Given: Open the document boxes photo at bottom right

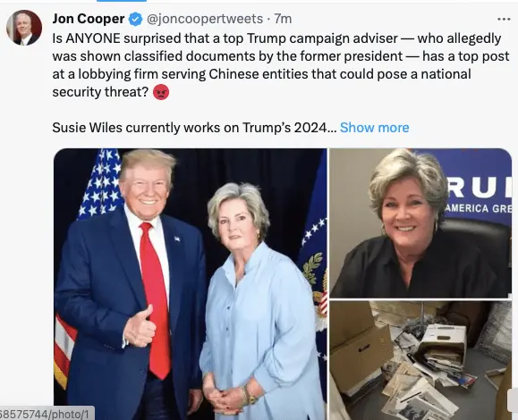Looking at the screenshot, I should [x=420, y=360].
